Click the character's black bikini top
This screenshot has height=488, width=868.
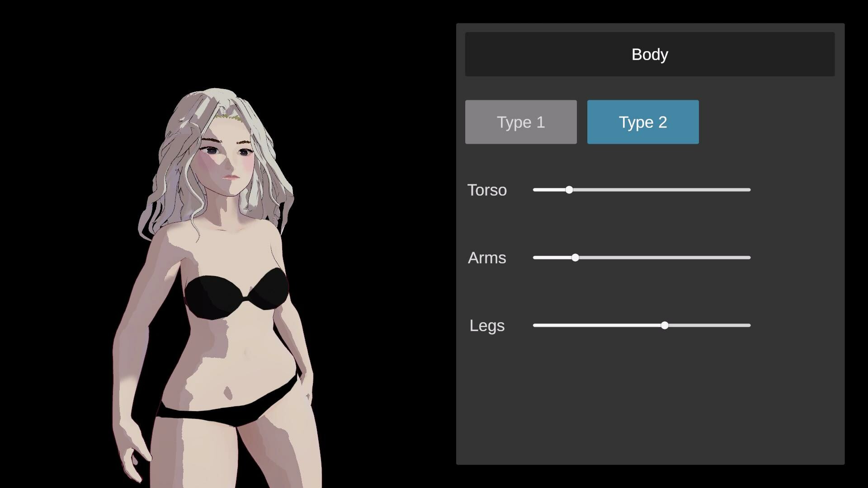(x=212, y=296)
